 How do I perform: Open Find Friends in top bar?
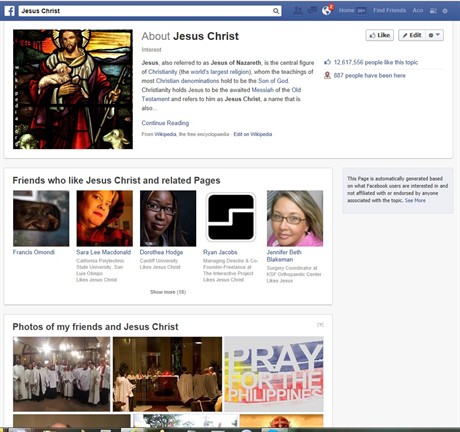(389, 10)
